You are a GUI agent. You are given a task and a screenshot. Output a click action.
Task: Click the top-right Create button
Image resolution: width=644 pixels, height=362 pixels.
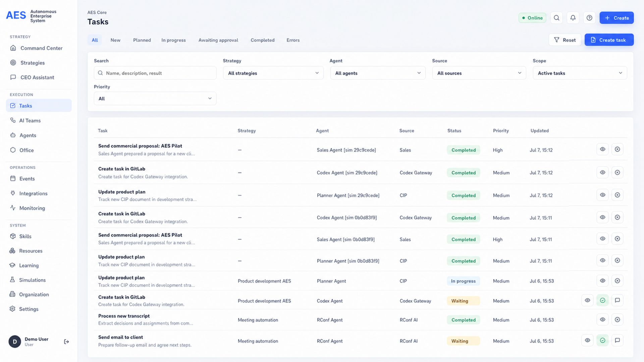(x=616, y=18)
